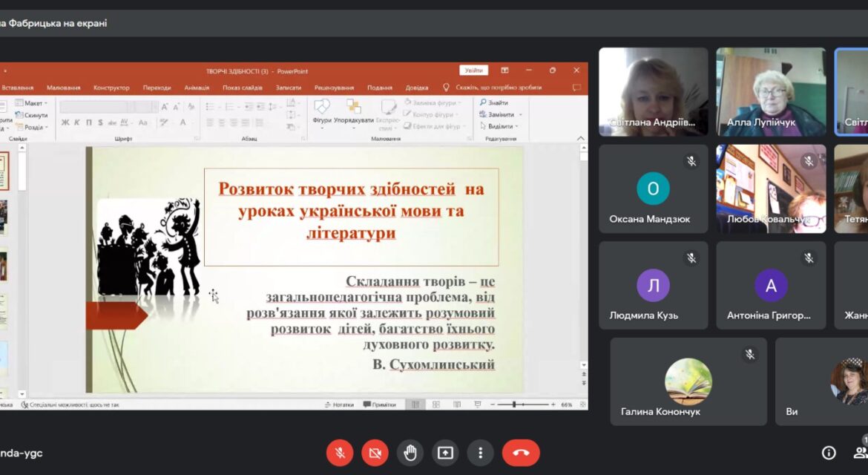Raise hand using the hand icon
Image resolution: width=868 pixels, height=475 pixels.
(x=410, y=453)
